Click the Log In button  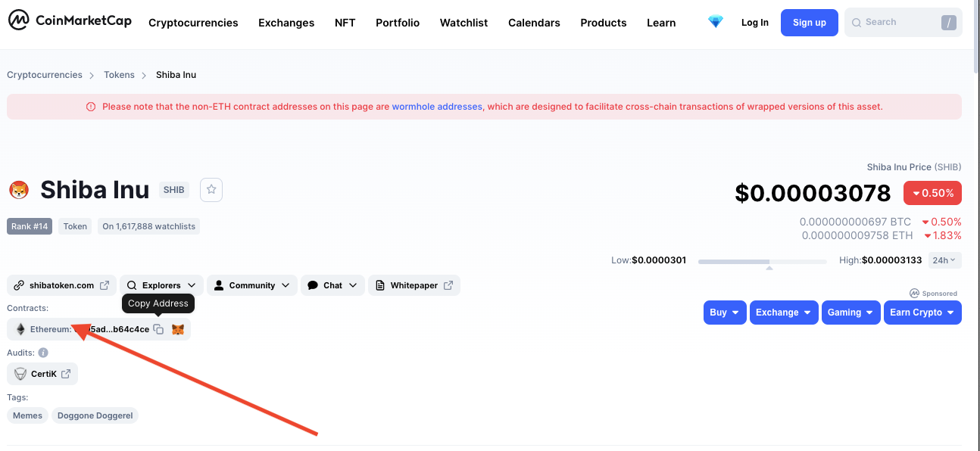pos(755,23)
